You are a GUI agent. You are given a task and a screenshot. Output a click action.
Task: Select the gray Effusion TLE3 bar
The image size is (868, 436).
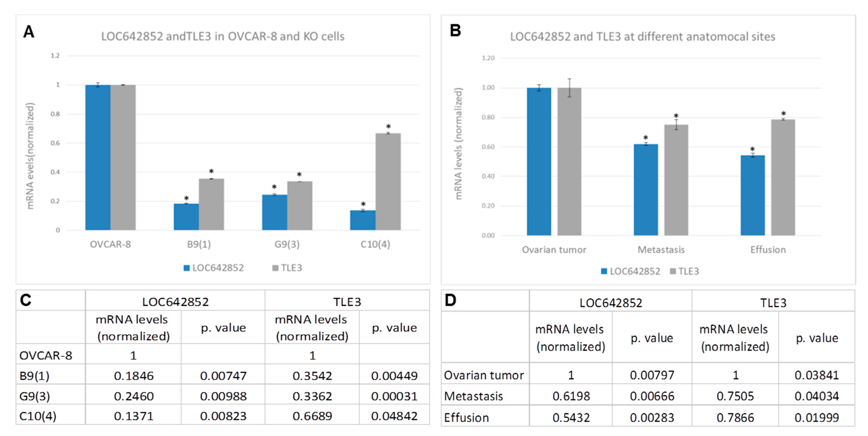[783, 177]
